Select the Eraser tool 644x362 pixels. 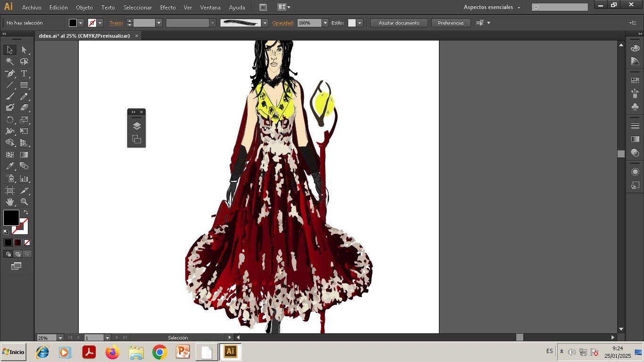point(24,108)
